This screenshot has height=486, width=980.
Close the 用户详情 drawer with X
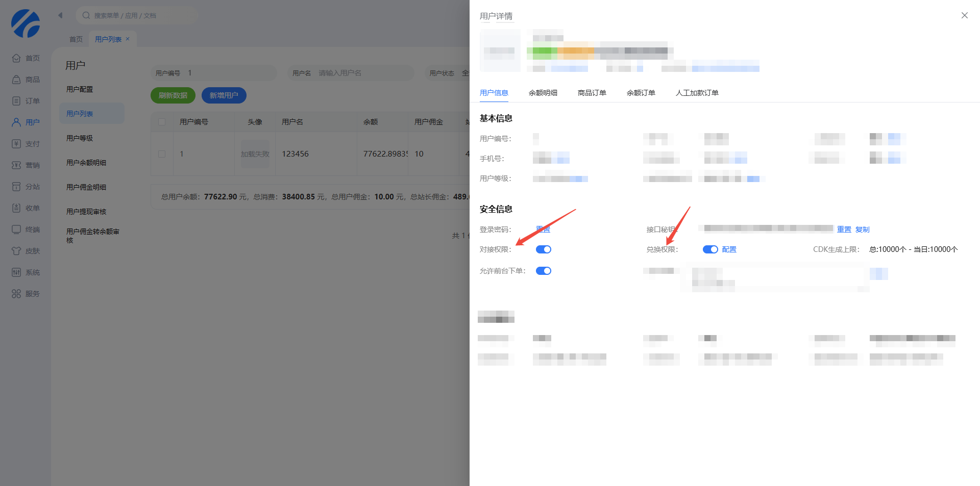pyautogui.click(x=964, y=15)
